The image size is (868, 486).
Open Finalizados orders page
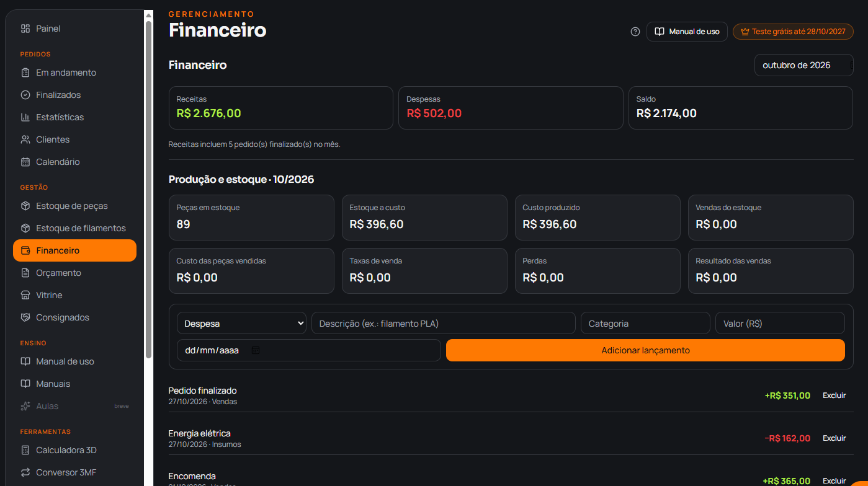pyautogui.click(x=74, y=95)
